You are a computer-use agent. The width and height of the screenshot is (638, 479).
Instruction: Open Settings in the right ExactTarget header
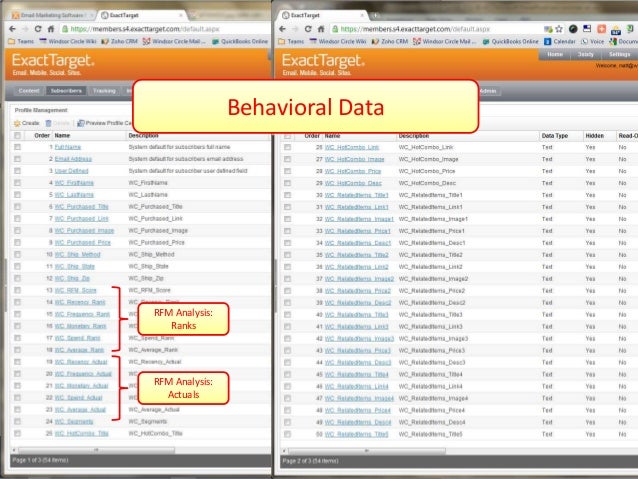[x=619, y=54]
